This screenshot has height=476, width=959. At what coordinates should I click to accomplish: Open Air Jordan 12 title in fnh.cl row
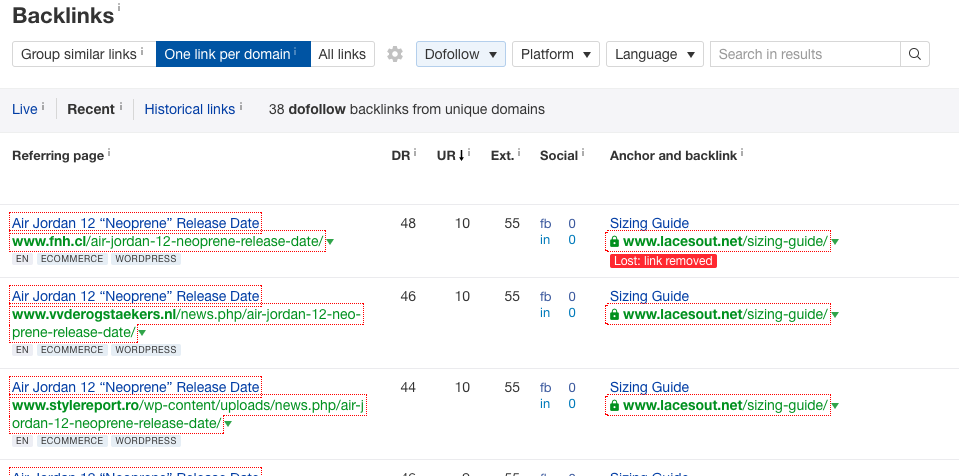point(136,223)
